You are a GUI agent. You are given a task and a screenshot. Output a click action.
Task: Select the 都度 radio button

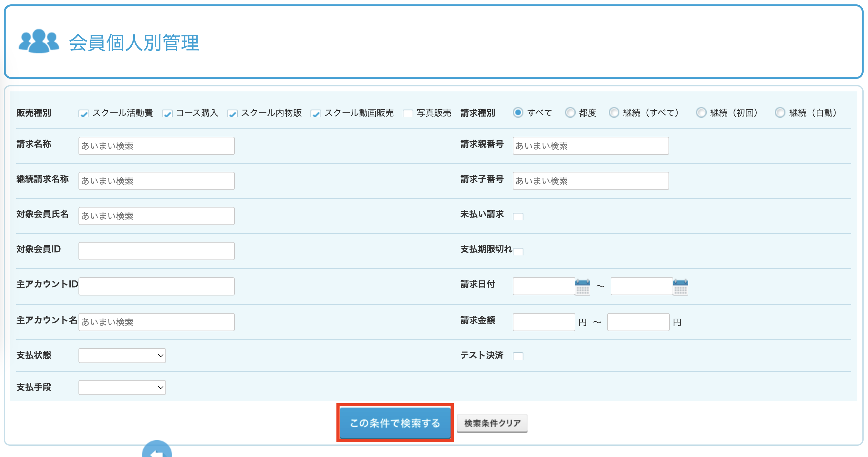pos(570,112)
